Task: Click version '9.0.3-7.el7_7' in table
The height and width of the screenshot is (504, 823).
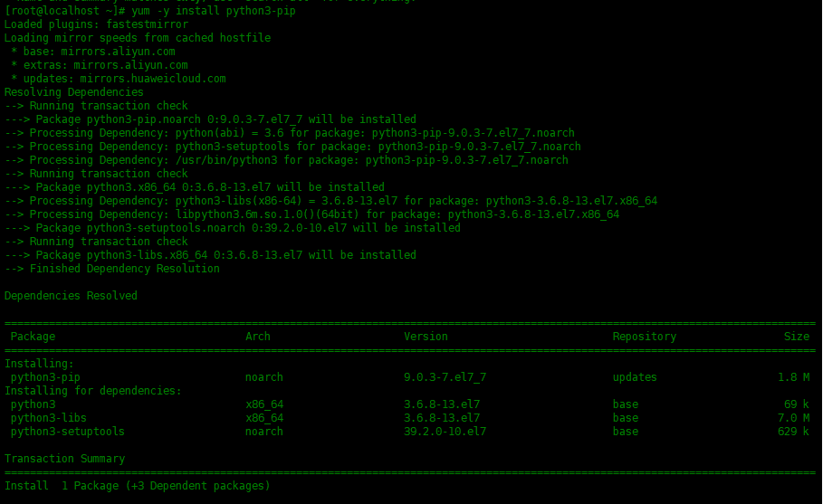Action: pos(445,377)
